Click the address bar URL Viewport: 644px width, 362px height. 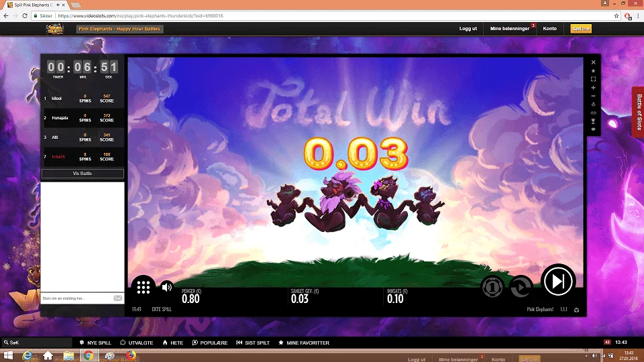(x=140, y=15)
